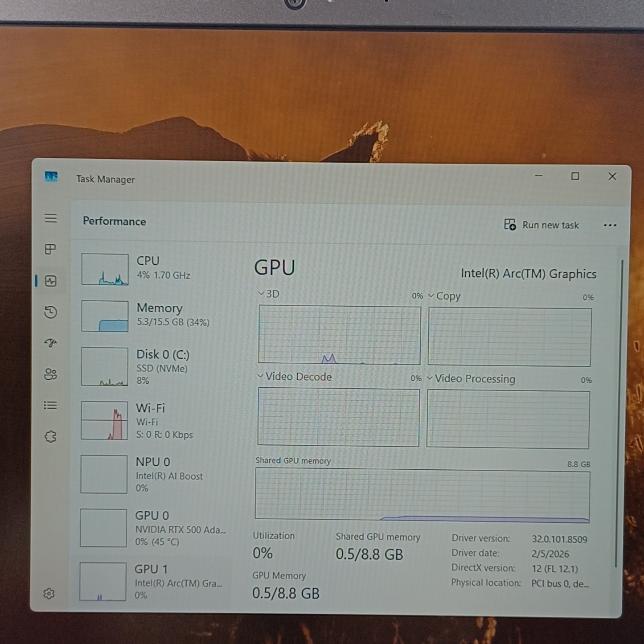Click the Intel(R) Arc(TM) Graphics title
This screenshot has height=644, width=644.
tap(528, 274)
